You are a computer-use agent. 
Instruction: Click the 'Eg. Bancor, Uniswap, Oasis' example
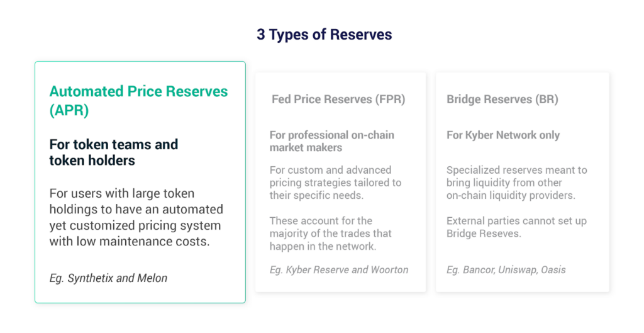pyautogui.click(x=506, y=269)
